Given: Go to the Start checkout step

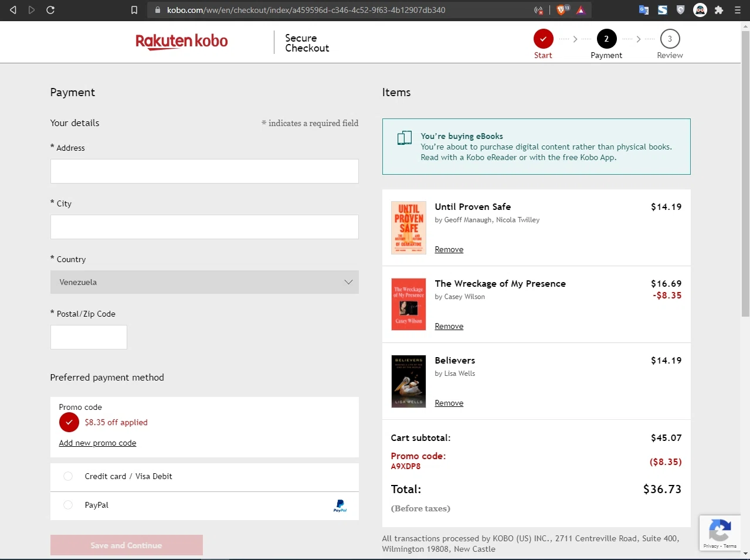Looking at the screenshot, I should 543,44.
